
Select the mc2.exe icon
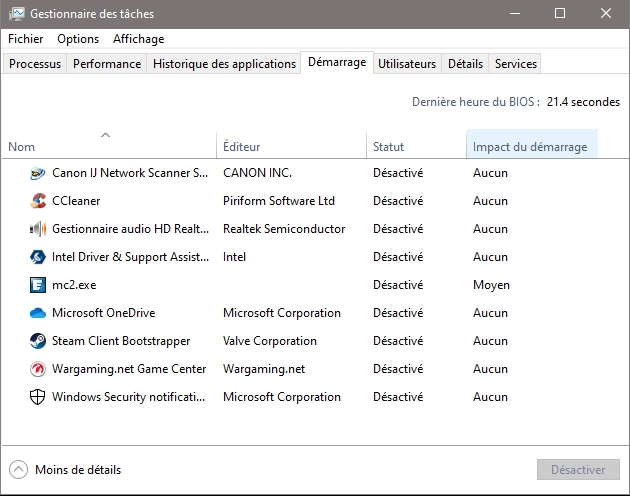click(38, 285)
